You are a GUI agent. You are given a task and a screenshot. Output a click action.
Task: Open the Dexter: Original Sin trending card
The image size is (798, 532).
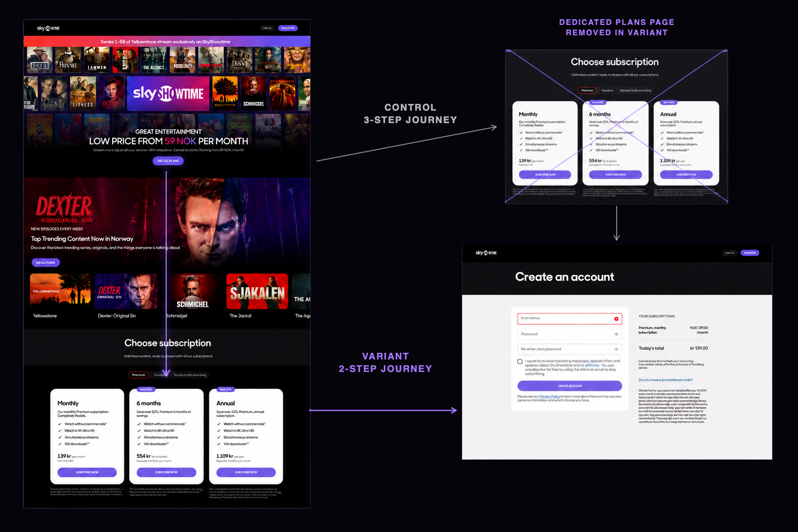(x=126, y=291)
